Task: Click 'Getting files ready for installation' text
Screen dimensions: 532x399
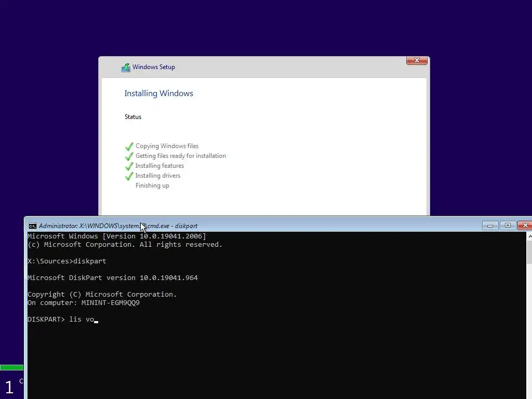Action: (180, 156)
